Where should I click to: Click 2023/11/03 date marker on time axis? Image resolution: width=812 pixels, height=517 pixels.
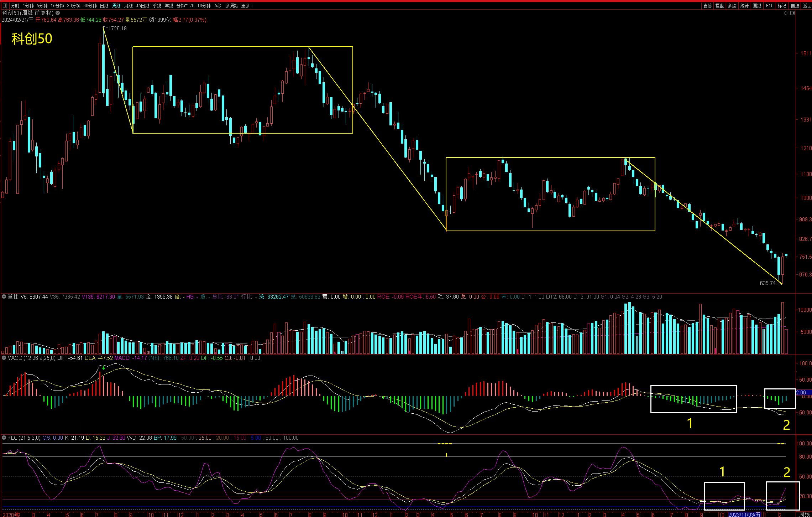click(x=744, y=515)
